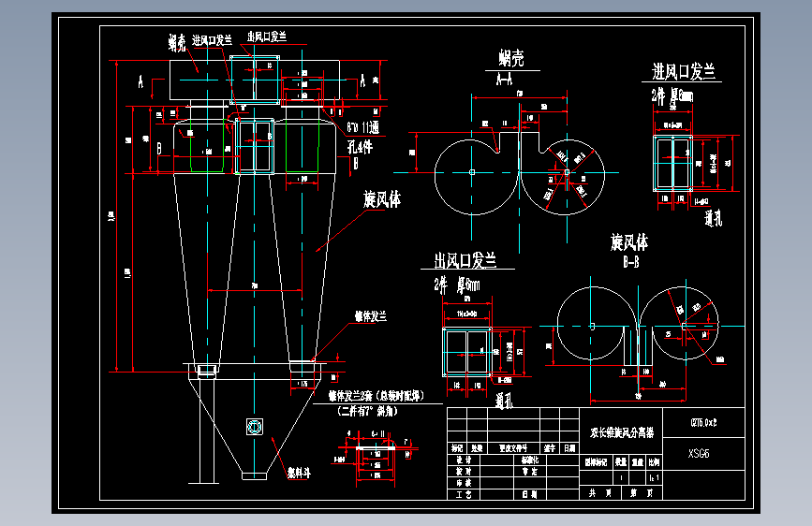Select the 处数 cell in the title block
This screenshot has height=526, width=812.
(x=477, y=448)
